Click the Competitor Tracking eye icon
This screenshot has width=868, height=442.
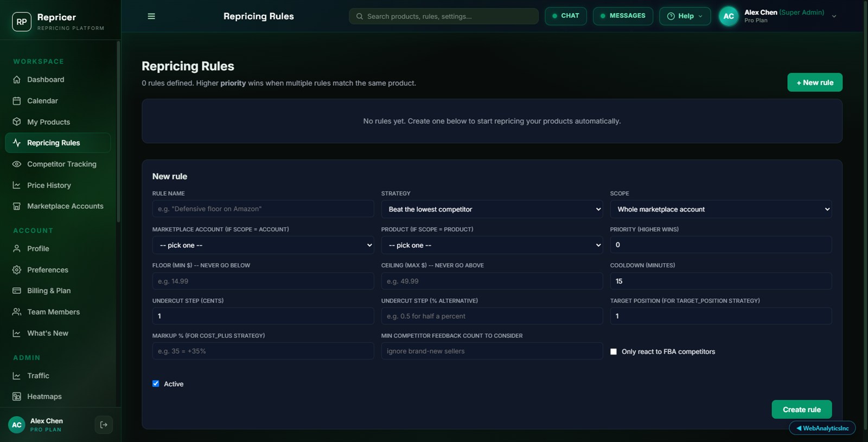pos(17,164)
